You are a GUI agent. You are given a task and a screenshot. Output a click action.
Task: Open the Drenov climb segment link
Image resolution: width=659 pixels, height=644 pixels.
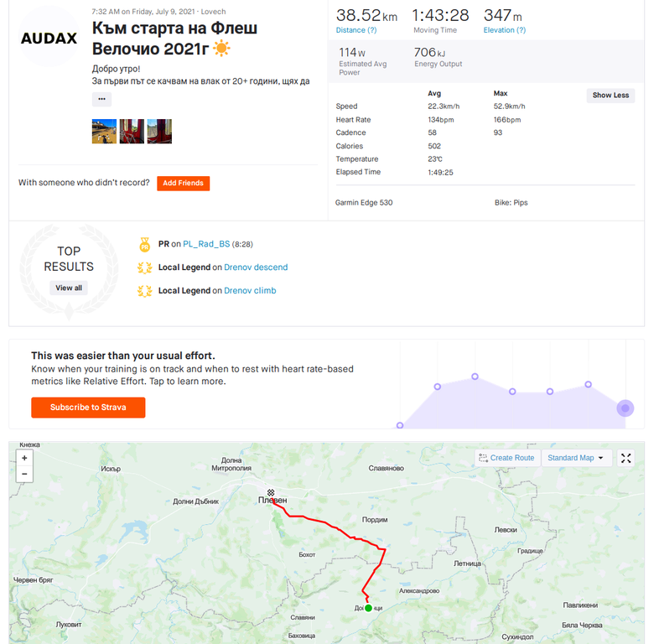click(250, 291)
